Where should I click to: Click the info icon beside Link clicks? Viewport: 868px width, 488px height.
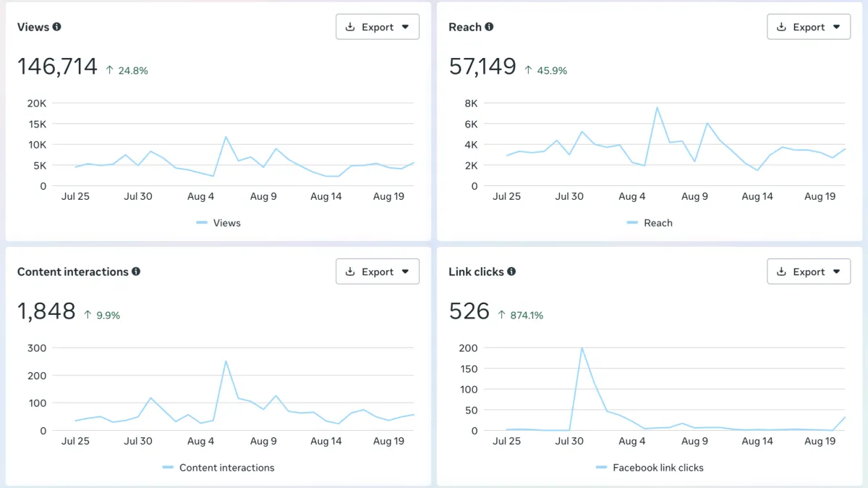(511, 272)
